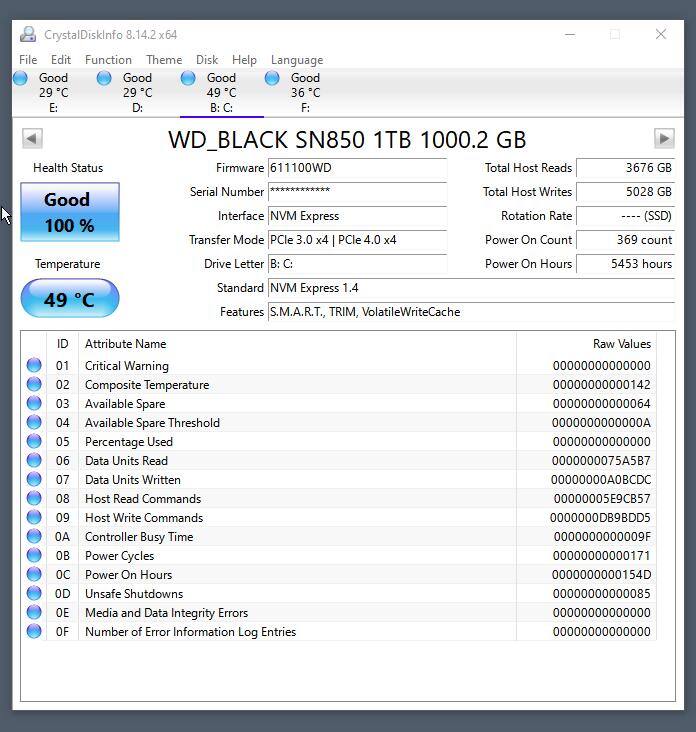The image size is (696, 732).
Task: Click the masked Serial Number field
Action: coord(357,192)
